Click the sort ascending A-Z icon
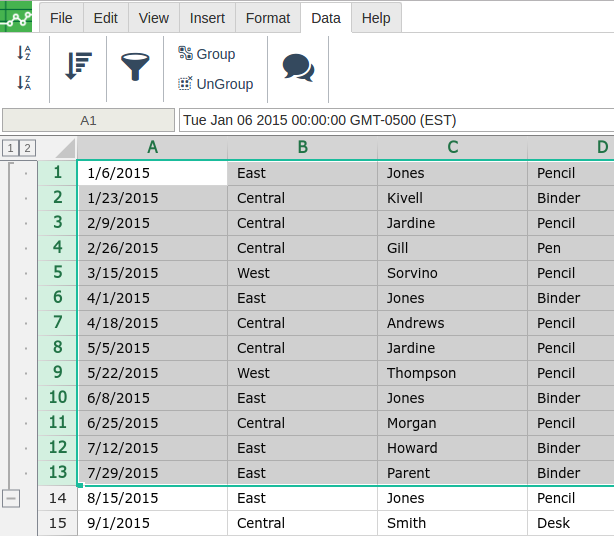 tap(24, 53)
